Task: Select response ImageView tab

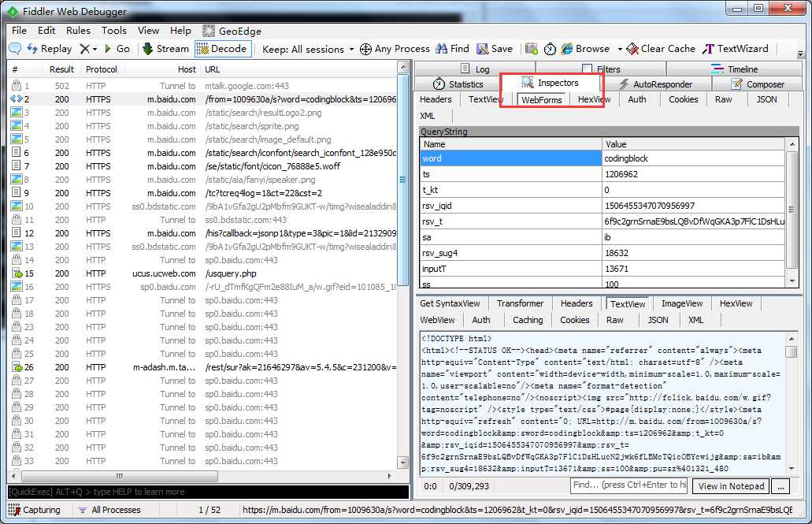Action: point(682,303)
